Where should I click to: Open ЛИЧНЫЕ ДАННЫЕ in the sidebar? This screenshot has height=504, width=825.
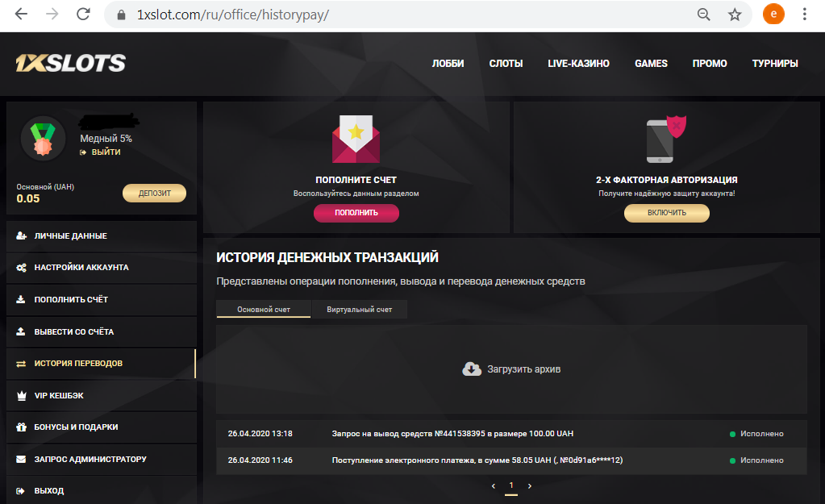pyautogui.click(x=101, y=235)
